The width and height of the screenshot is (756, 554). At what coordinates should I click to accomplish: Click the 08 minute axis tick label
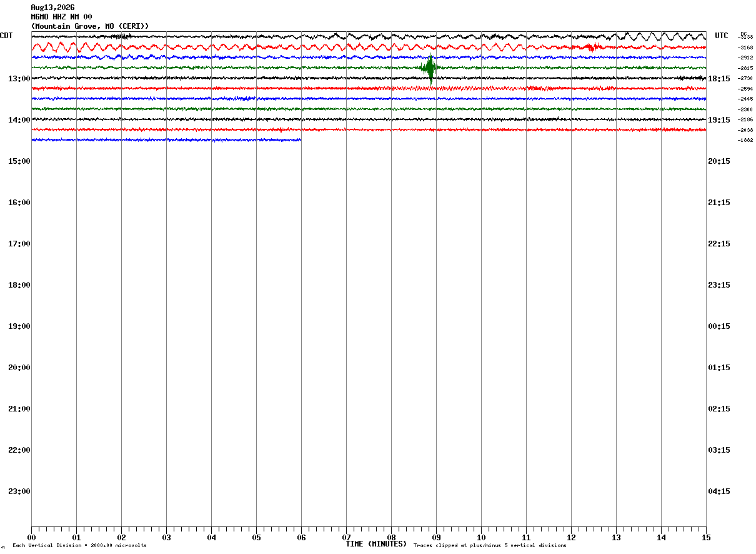pos(391,537)
